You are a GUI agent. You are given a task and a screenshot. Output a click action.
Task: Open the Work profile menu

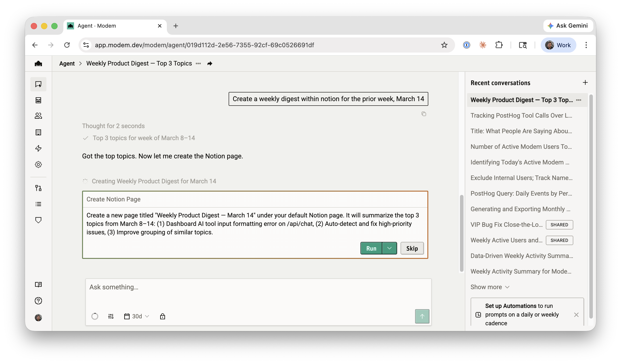point(558,45)
